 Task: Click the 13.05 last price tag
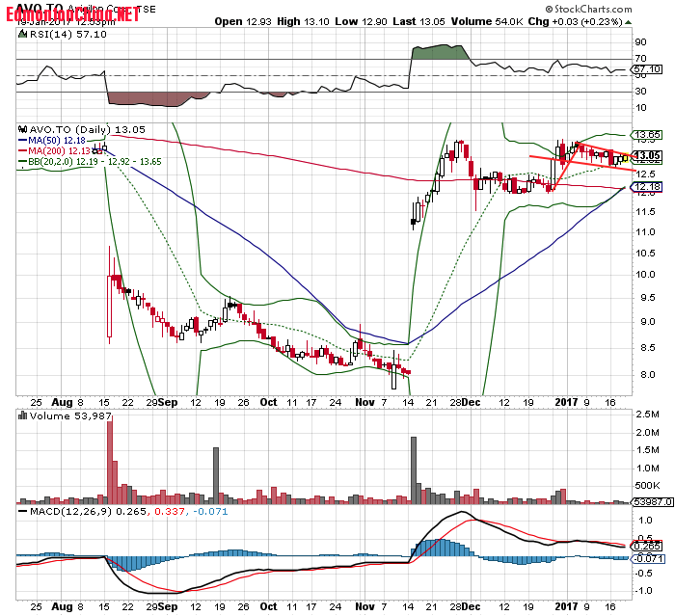647,155
